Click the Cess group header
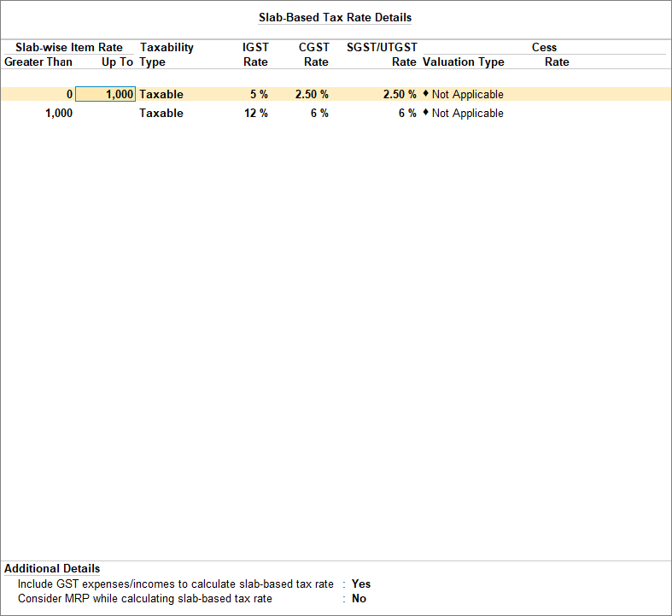The width and height of the screenshot is (672, 616). coord(544,47)
